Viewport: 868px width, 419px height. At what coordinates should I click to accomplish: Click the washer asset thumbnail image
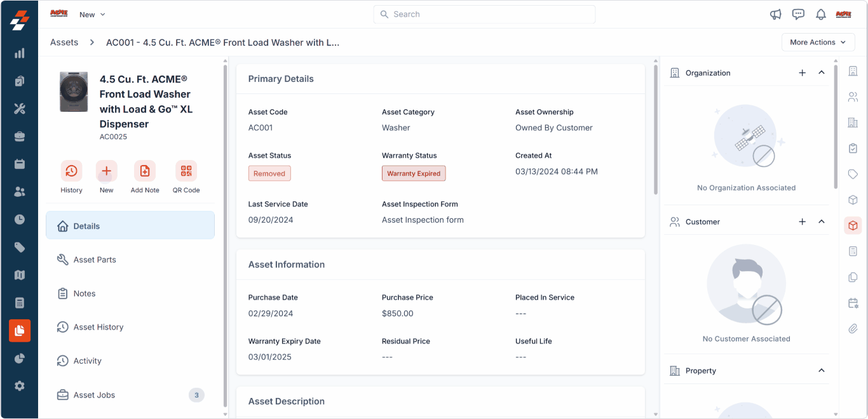[x=74, y=92]
